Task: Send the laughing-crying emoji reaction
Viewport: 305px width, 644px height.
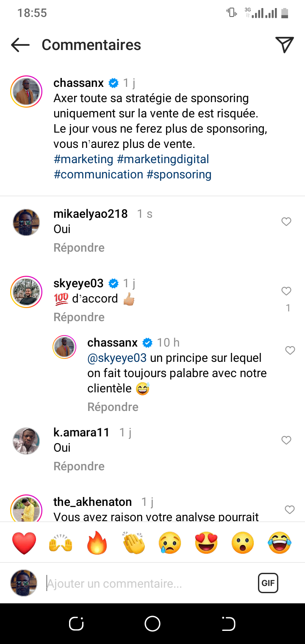Action: click(280, 543)
